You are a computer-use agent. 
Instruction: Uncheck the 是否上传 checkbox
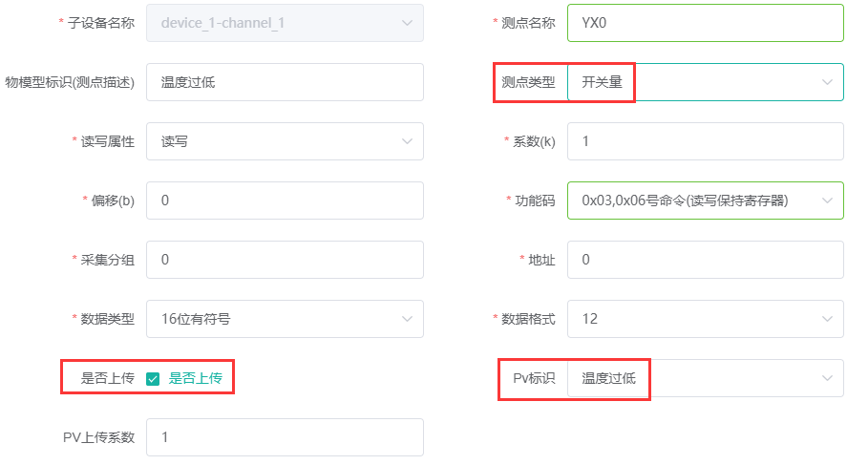click(x=153, y=379)
